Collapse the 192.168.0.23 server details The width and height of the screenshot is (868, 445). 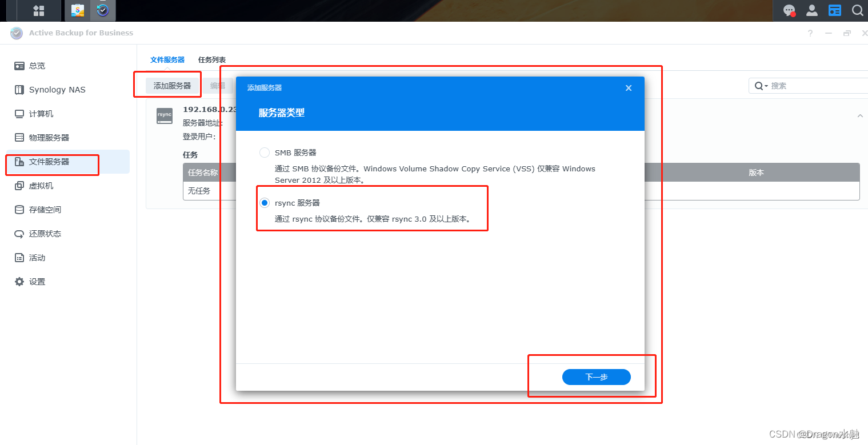pos(860,115)
